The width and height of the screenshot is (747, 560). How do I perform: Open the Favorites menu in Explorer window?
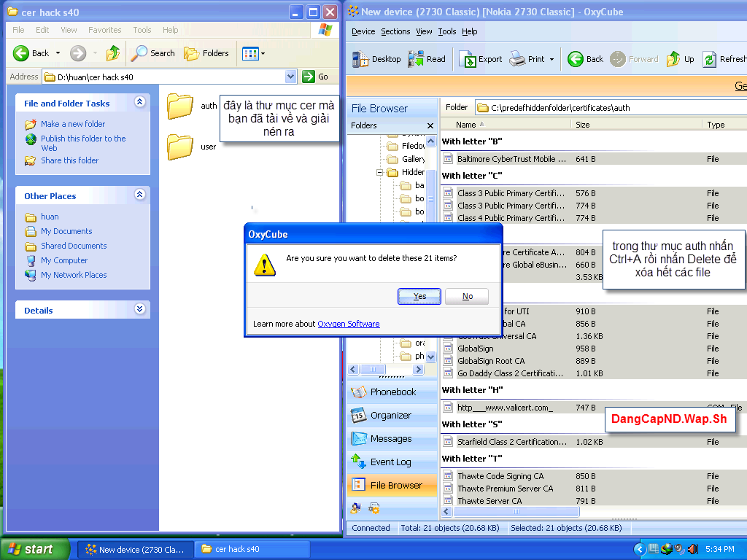click(105, 30)
